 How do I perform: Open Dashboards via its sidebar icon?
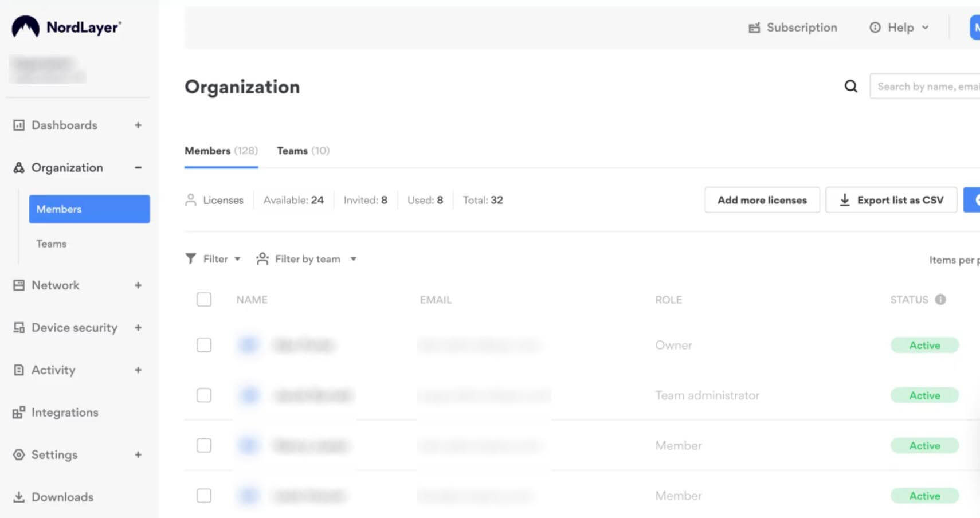tap(19, 125)
